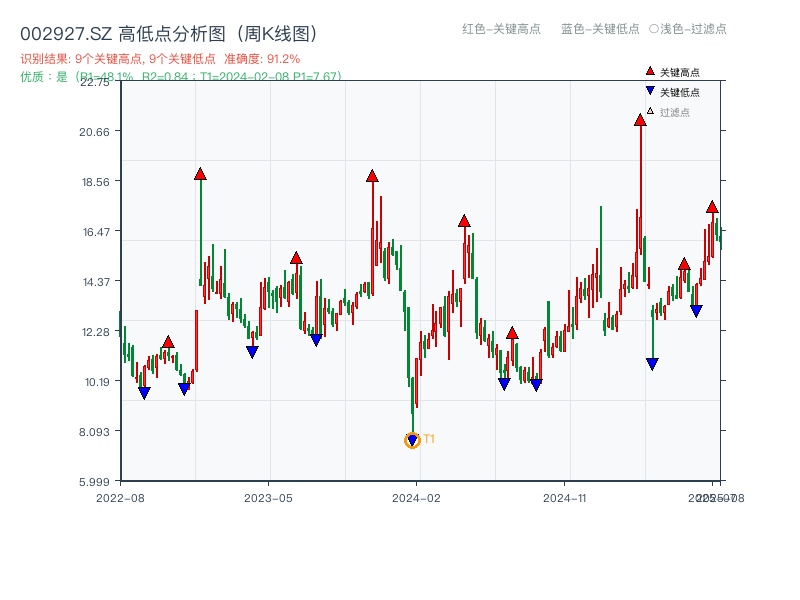Click the rightmost red triangle marker on the chart

(712, 207)
